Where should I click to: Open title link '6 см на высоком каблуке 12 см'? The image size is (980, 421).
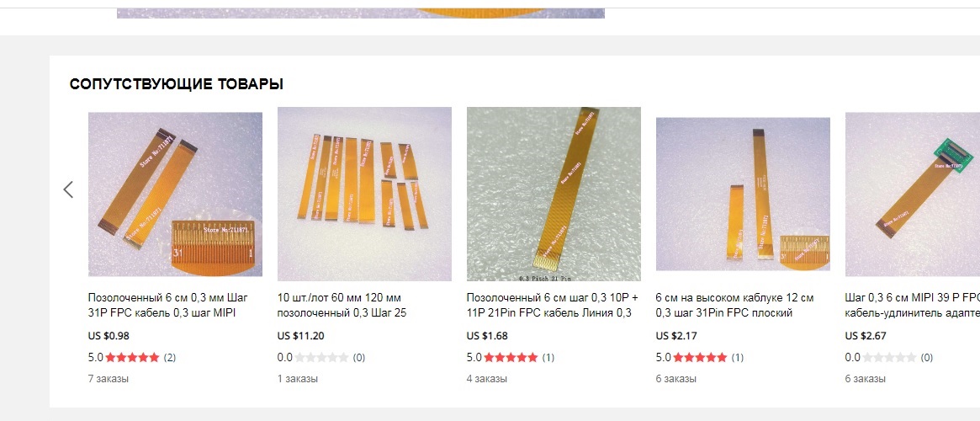[x=735, y=306]
